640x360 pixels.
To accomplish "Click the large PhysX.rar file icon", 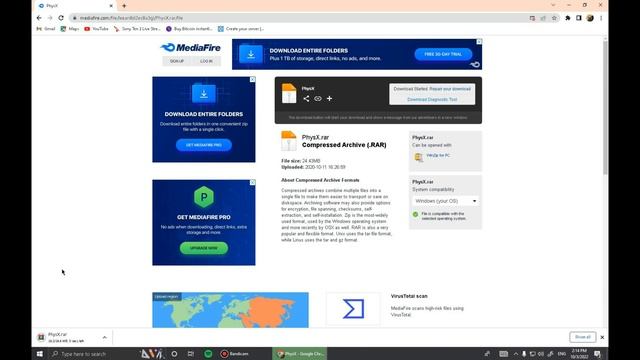I will (289, 141).
